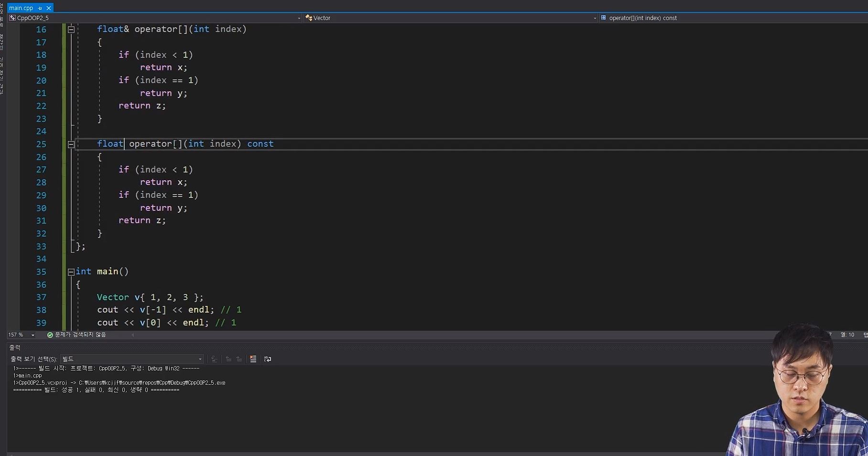Click 'return y;' on line 21
Viewport: 868px width, 456px height.
tap(163, 93)
